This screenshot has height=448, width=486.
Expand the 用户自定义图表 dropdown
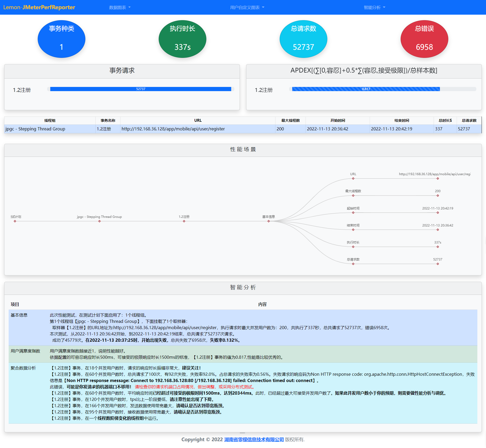tap(247, 7)
